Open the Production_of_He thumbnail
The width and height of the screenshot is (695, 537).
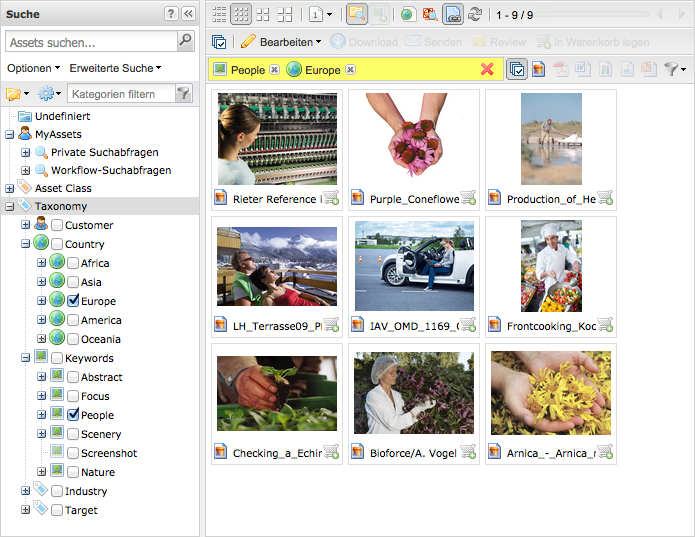(x=551, y=139)
